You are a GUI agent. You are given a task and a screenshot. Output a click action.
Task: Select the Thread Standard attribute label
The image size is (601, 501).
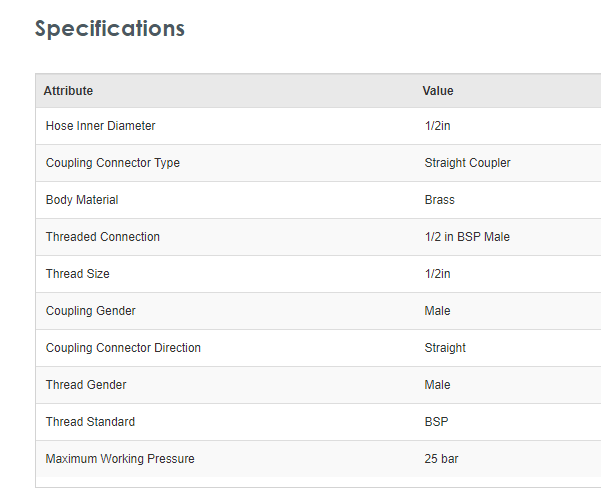(x=90, y=422)
